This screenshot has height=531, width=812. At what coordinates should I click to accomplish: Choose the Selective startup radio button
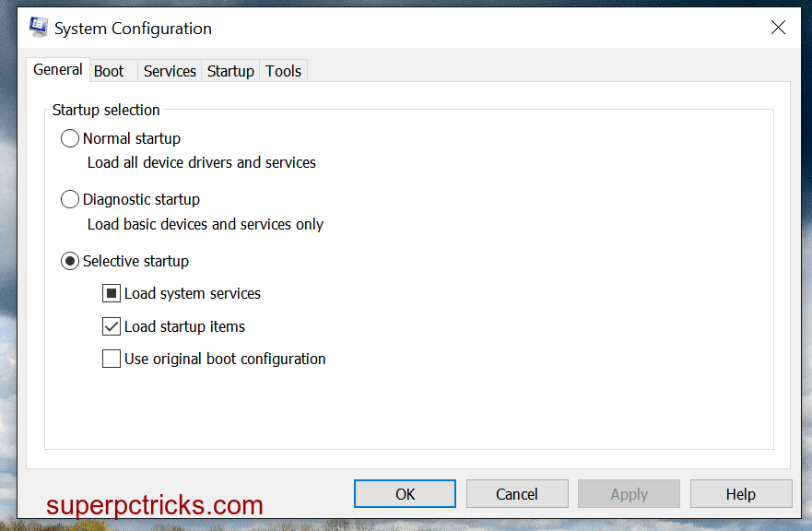coord(70,261)
